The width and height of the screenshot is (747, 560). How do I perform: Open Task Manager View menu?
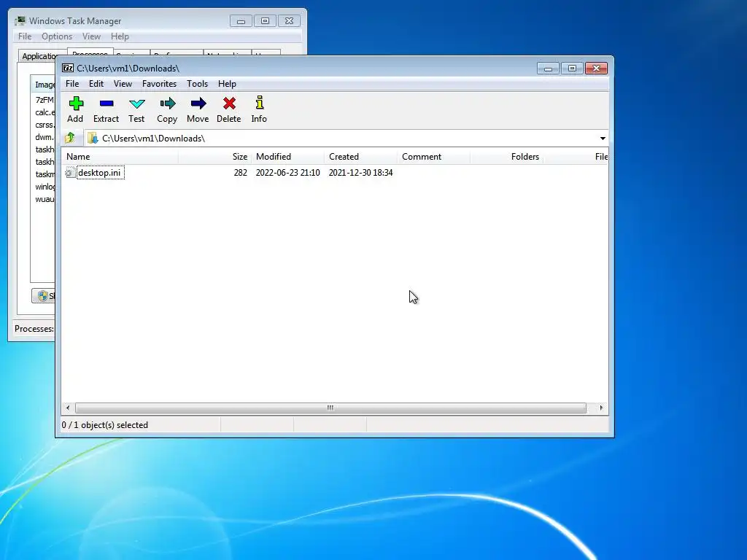point(91,36)
